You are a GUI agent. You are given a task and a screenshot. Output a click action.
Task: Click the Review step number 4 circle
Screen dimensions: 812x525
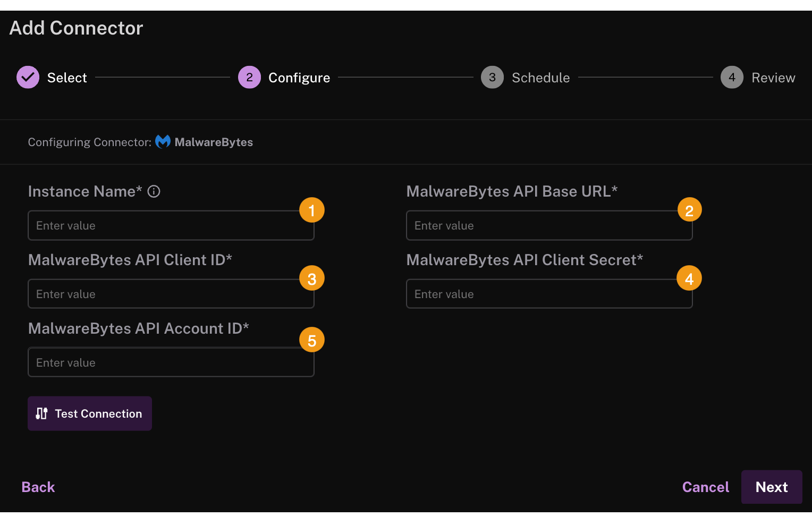point(732,77)
